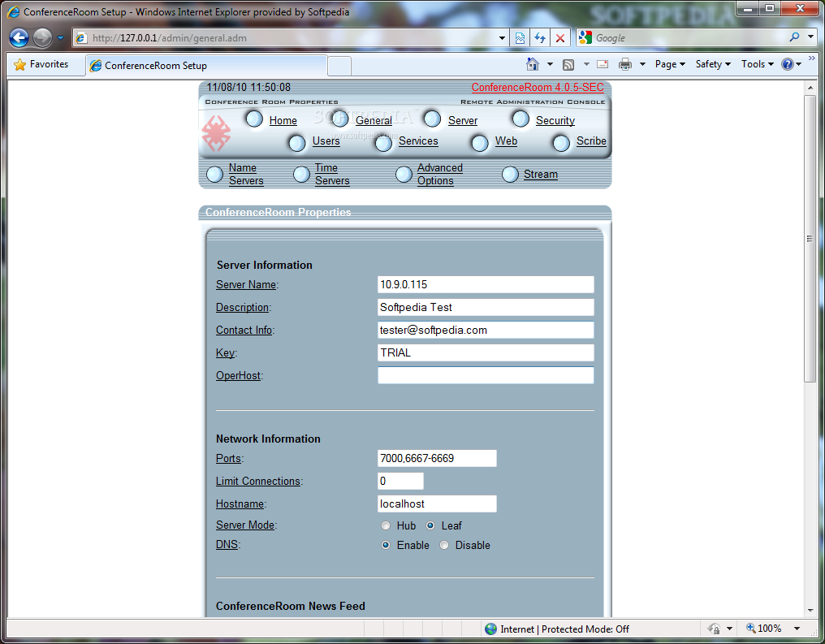Click Internet Protected Mode status zone
The height and width of the screenshot is (644, 825).
(x=557, y=629)
